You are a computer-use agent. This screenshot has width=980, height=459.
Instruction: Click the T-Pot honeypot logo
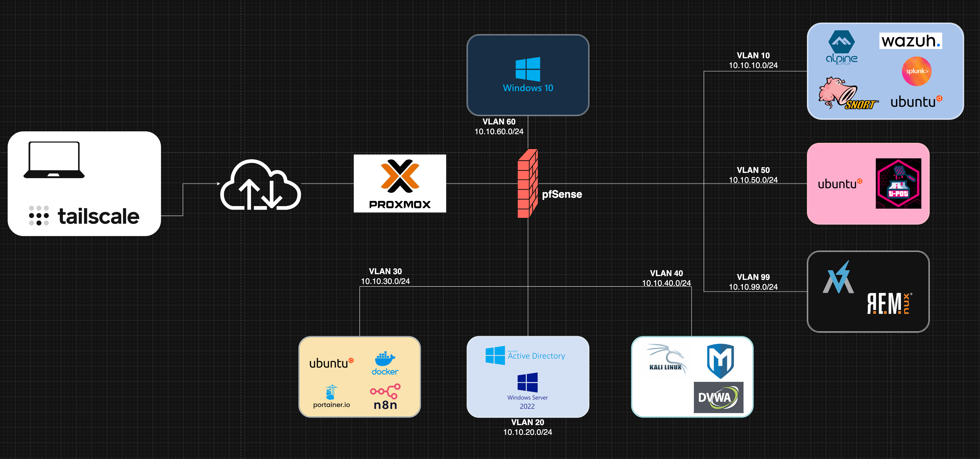tap(898, 183)
